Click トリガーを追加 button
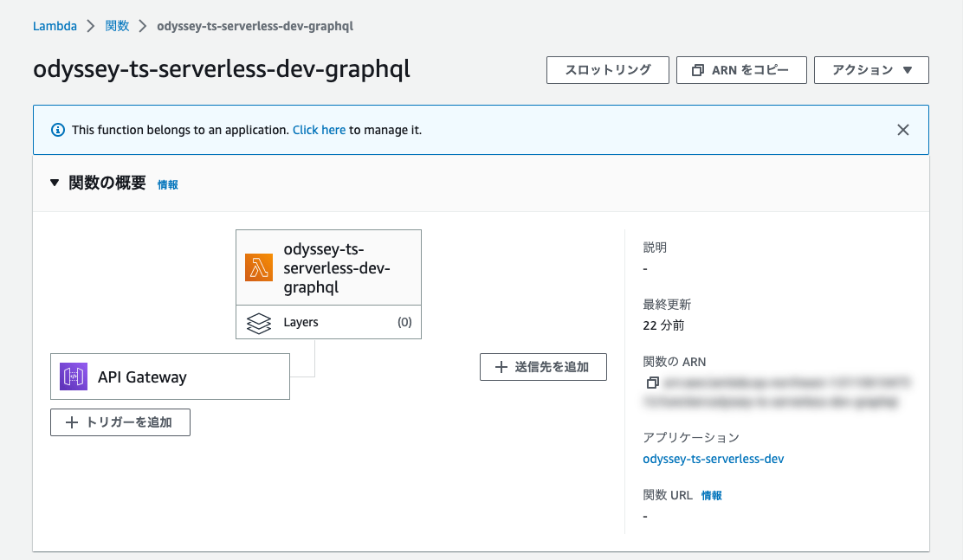Viewport: 963px width, 560px height. pos(120,422)
